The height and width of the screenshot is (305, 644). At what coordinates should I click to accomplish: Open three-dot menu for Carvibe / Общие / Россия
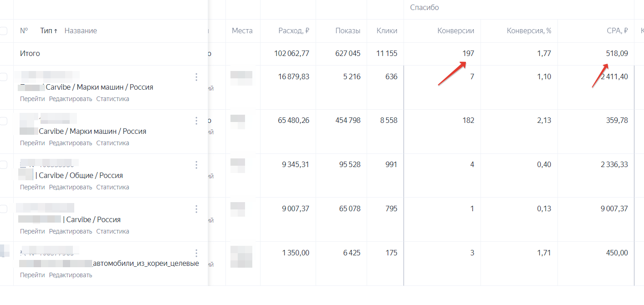(x=196, y=165)
